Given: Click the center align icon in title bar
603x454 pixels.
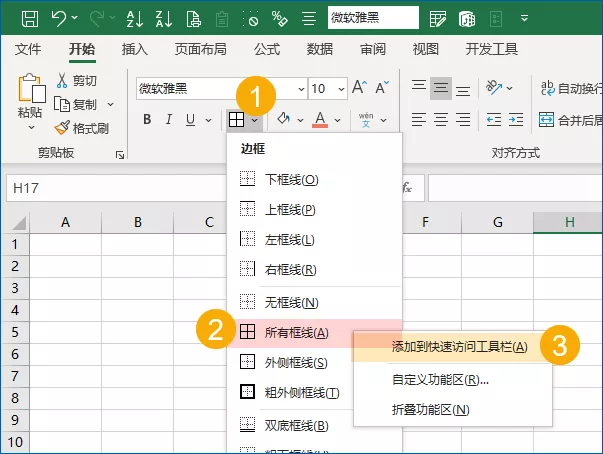Looking at the screenshot, I should pyautogui.click(x=309, y=18).
